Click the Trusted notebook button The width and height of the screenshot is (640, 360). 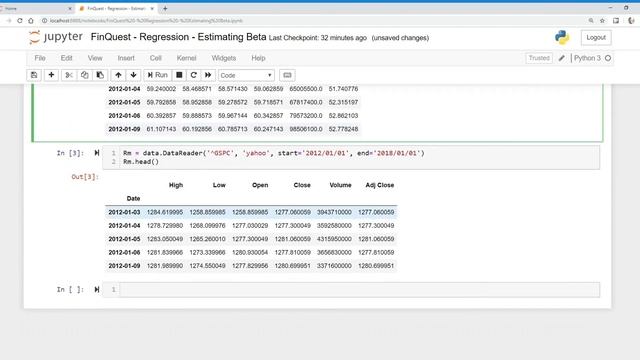click(539, 58)
